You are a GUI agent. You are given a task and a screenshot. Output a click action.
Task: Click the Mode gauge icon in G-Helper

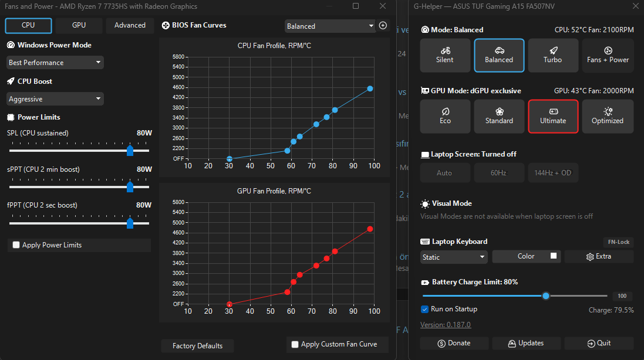pos(425,30)
